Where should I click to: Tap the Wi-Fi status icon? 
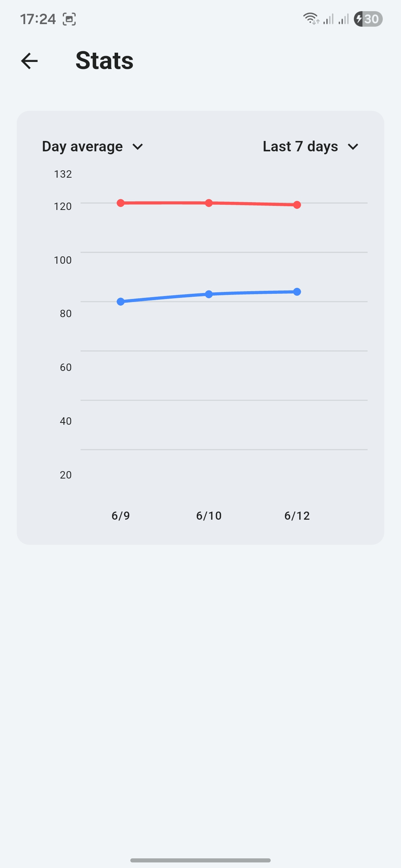pos(311,19)
